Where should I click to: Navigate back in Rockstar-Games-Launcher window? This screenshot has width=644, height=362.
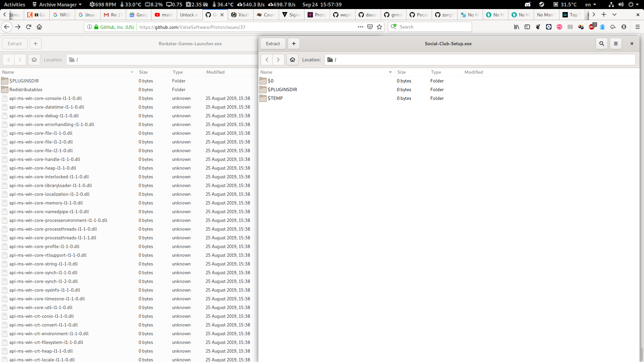point(9,60)
